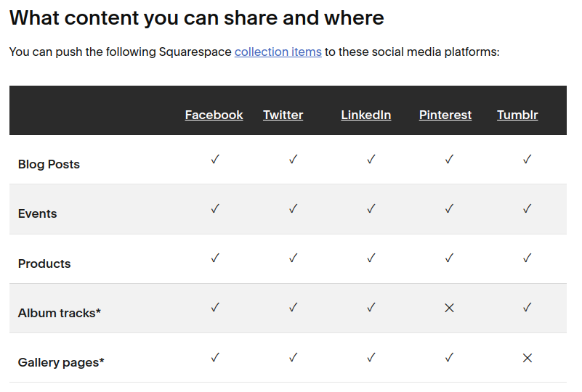Click the Gallery pages Pinterest checkmark
Image resolution: width=582 pixels, height=392 pixels.
449,357
